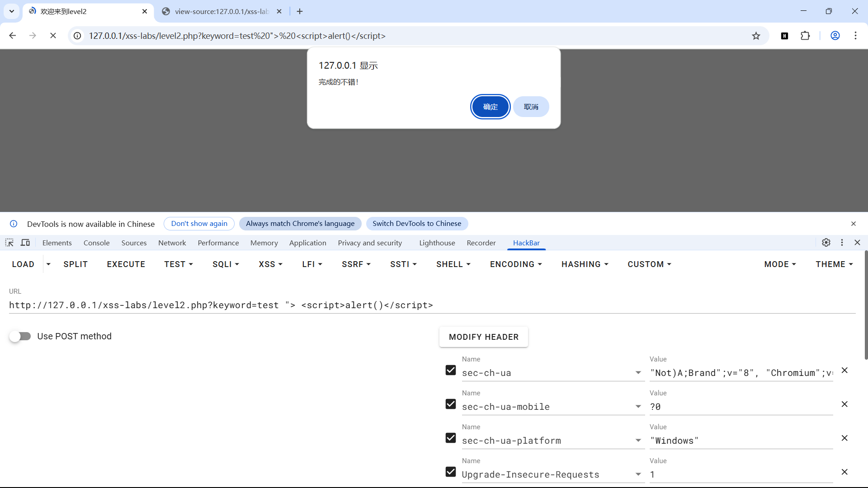This screenshot has height=488, width=868.
Task: Switch to the Sources tab
Action: point(134,243)
